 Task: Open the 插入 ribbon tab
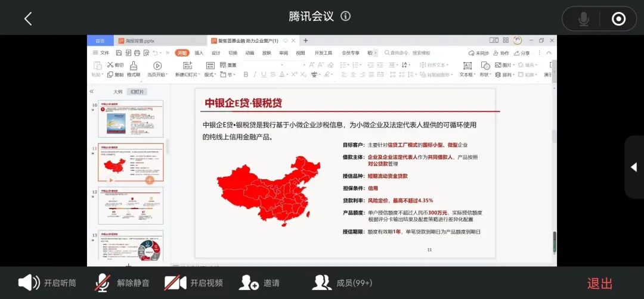tap(199, 53)
